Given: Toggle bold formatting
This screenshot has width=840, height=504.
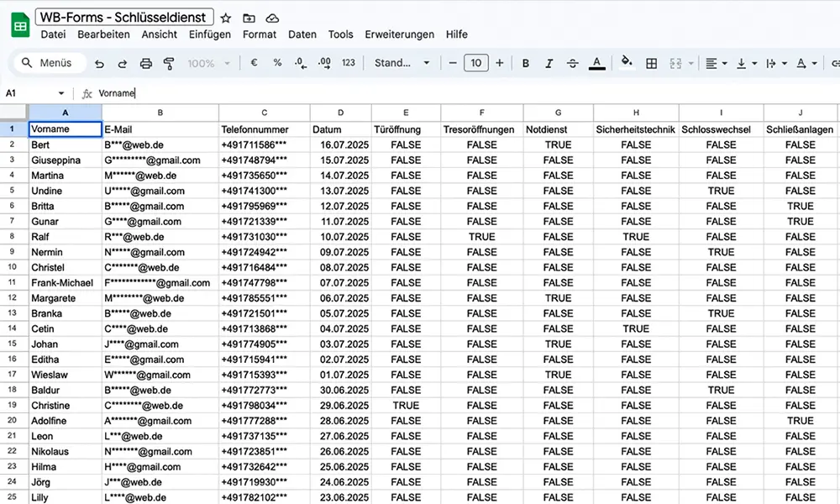Looking at the screenshot, I should tap(526, 63).
